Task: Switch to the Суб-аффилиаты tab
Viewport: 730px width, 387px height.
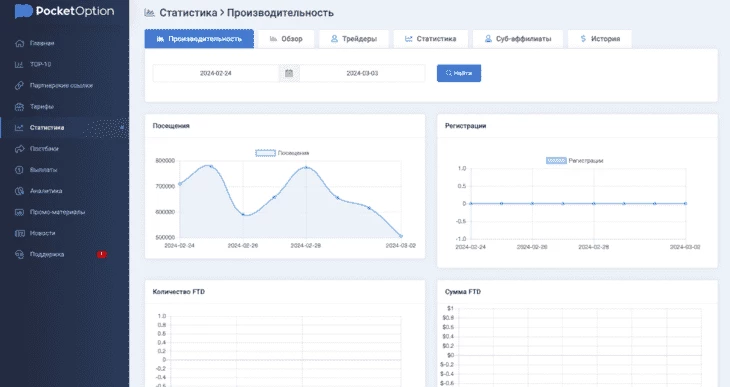Action: click(518, 39)
